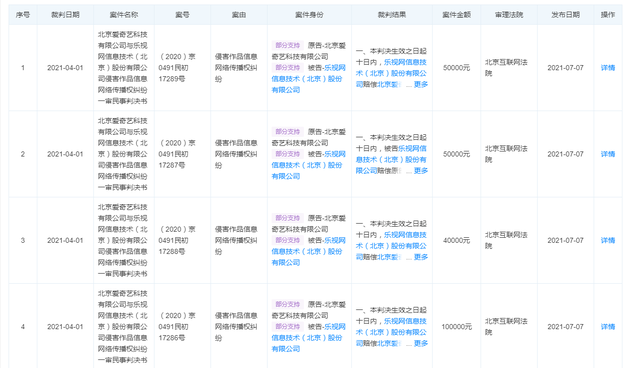Select case number (2020)京0491民初17287号

tap(177, 154)
